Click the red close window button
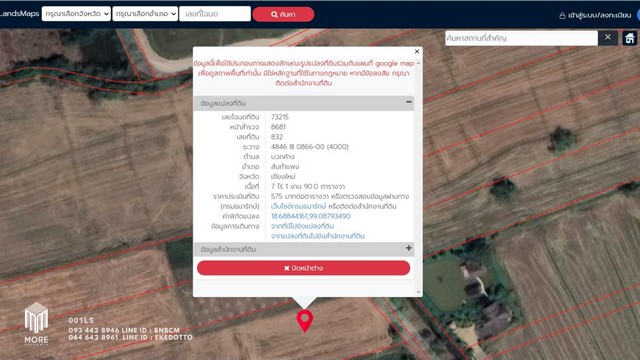The image size is (640, 360). pos(303,268)
